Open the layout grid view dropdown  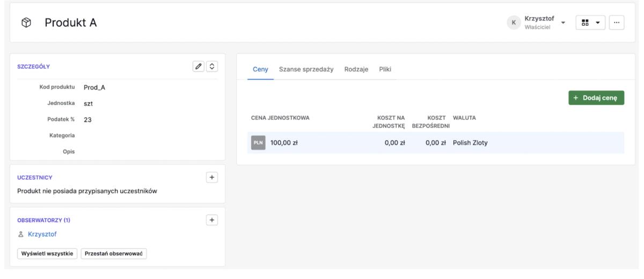(590, 23)
